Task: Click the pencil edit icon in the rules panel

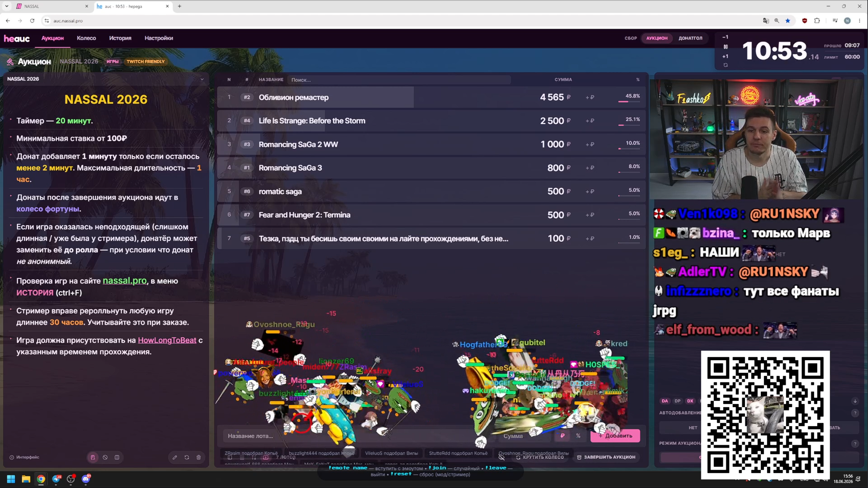Action: click(175, 457)
